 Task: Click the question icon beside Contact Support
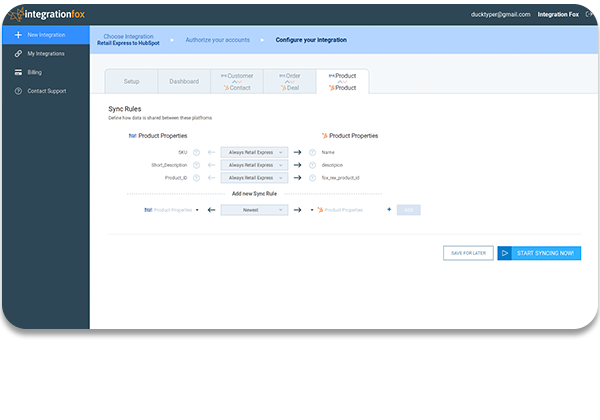[x=18, y=91]
